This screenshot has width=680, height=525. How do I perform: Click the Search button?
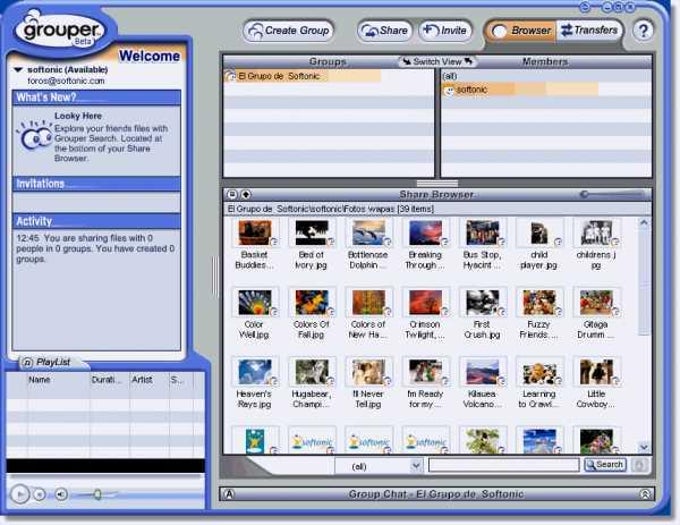pyautogui.click(x=605, y=465)
